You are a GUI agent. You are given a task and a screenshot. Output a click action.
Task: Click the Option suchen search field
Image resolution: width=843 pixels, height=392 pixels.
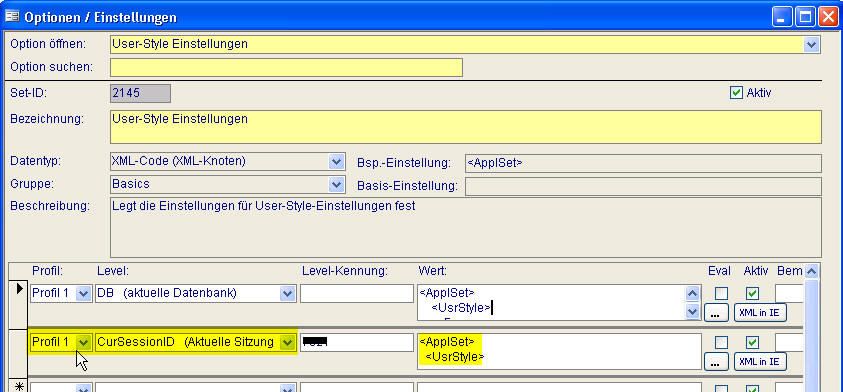tap(287, 67)
